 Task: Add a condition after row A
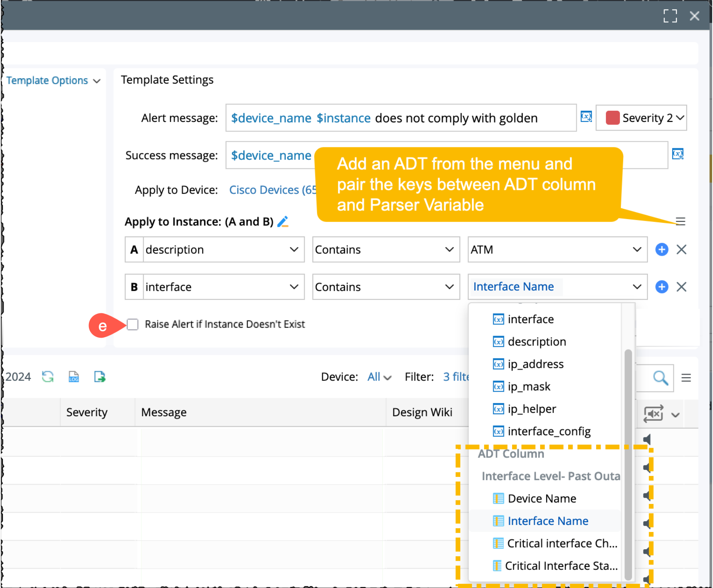(662, 250)
